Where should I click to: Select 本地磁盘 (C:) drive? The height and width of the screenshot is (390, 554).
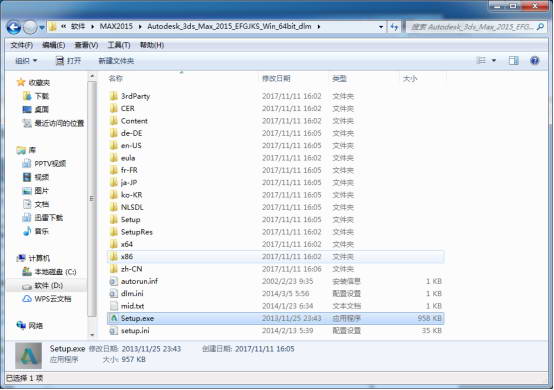point(55,272)
